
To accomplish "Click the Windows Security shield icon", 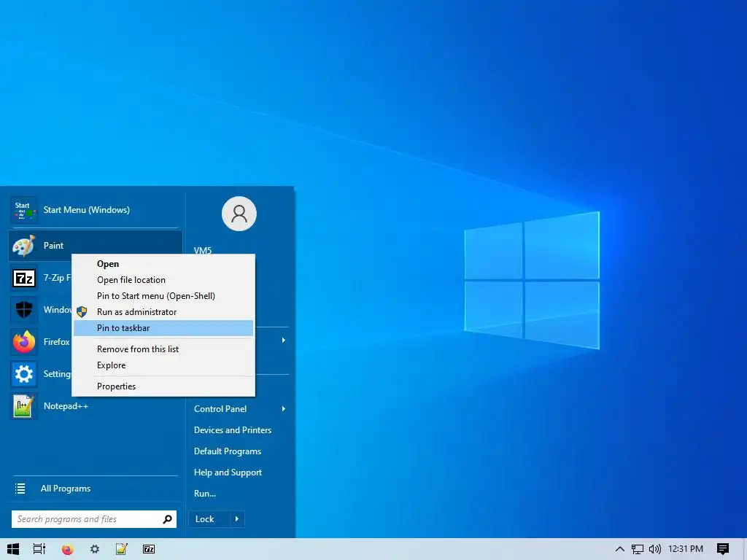I will tap(24, 309).
